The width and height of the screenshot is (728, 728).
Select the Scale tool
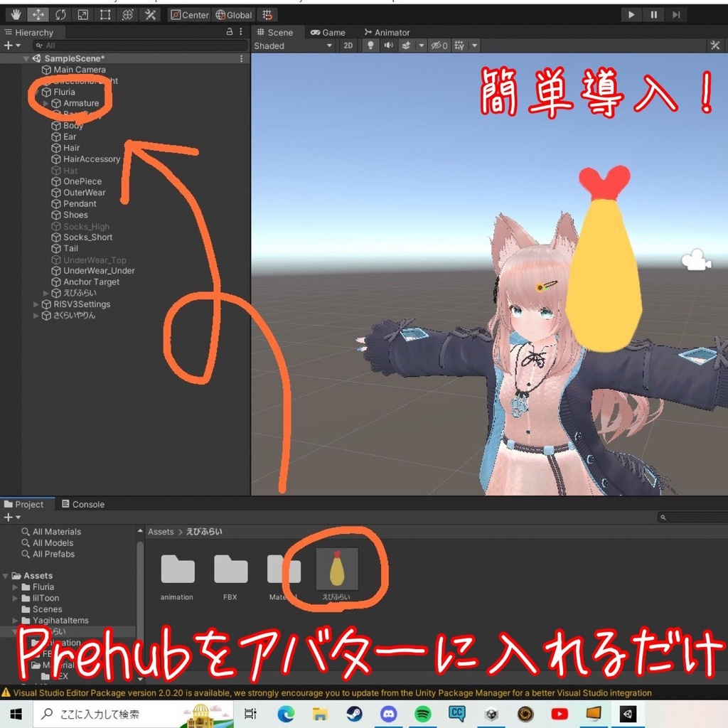(82, 15)
